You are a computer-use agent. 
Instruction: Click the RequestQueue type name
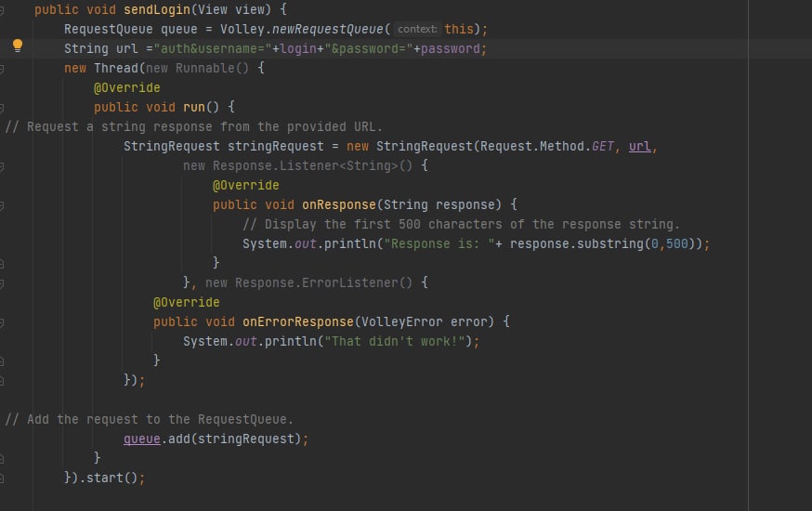click(x=108, y=29)
